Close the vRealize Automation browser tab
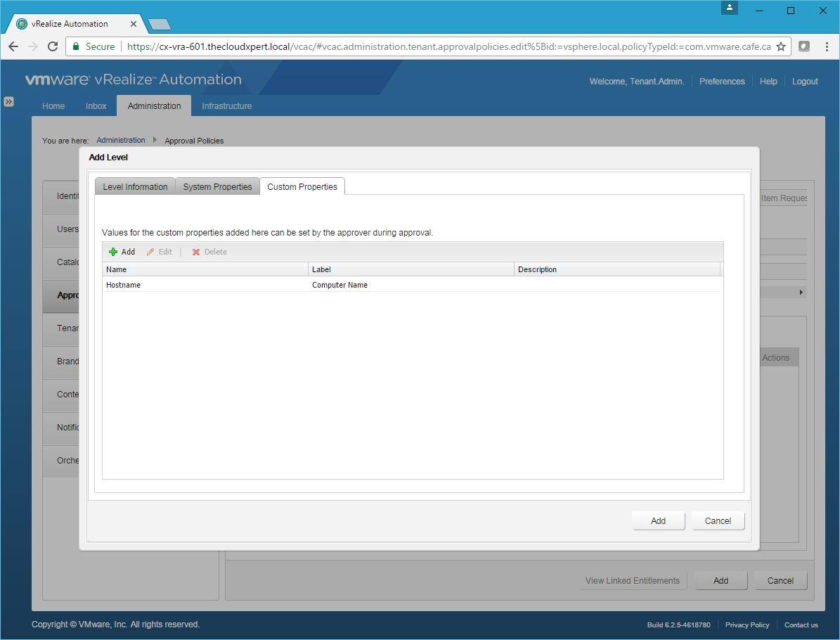The height and width of the screenshot is (640, 840). pyautogui.click(x=134, y=24)
